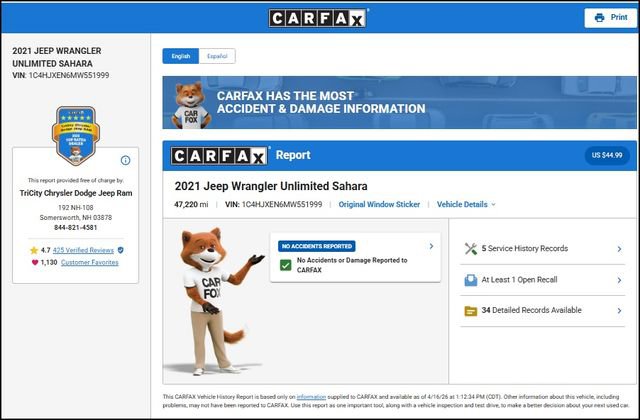Open 5 Service History Records
Screen dimensions: 640x420
[543, 249]
